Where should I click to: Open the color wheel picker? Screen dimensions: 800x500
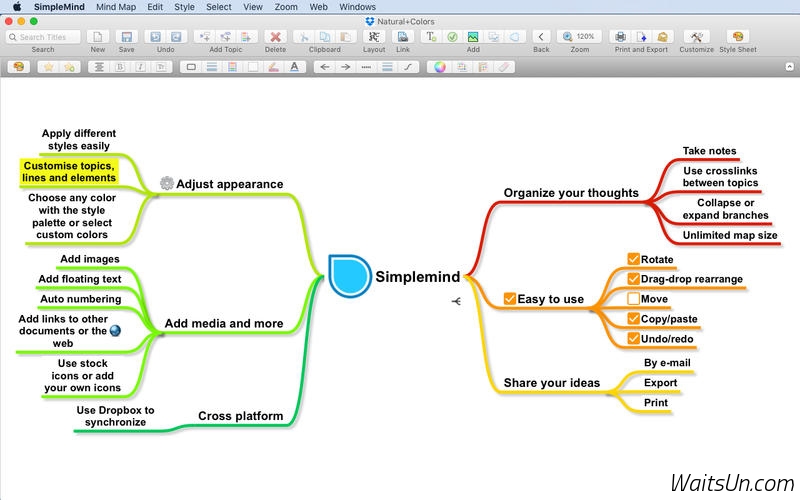pos(440,67)
